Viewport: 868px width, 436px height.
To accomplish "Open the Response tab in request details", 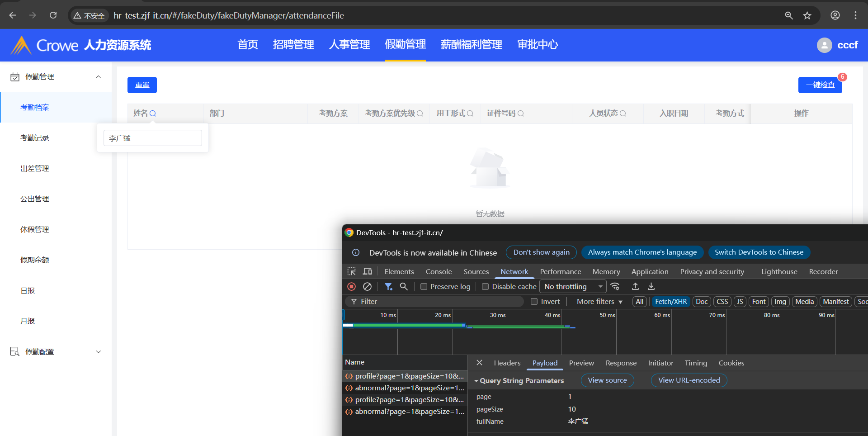I will coord(621,363).
